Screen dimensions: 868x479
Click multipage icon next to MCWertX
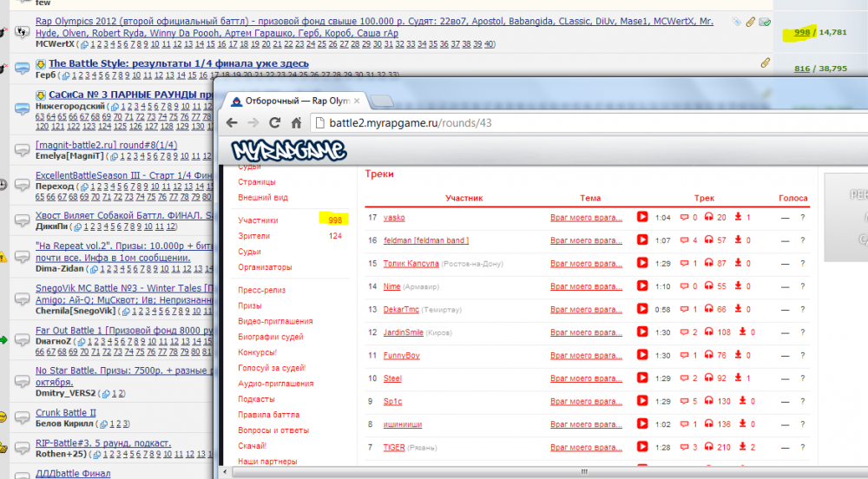[x=85, y=44]
